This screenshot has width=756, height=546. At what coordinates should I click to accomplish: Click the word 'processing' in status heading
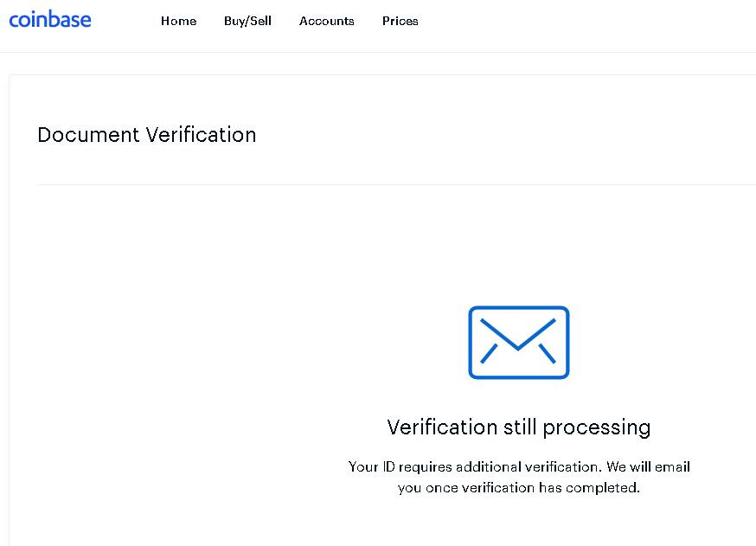[597, 428]
